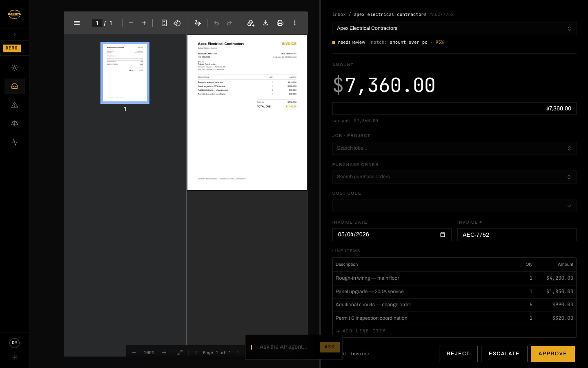The image size is (588, 368).
Task: Toggle the PDF viewer sidebar menu icon
Action: pyautogui.click(x=77, y=23)
